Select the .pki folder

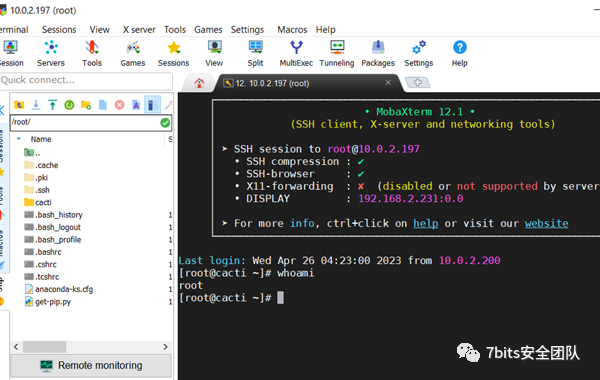pyautogui.click(x=36, y=178)
